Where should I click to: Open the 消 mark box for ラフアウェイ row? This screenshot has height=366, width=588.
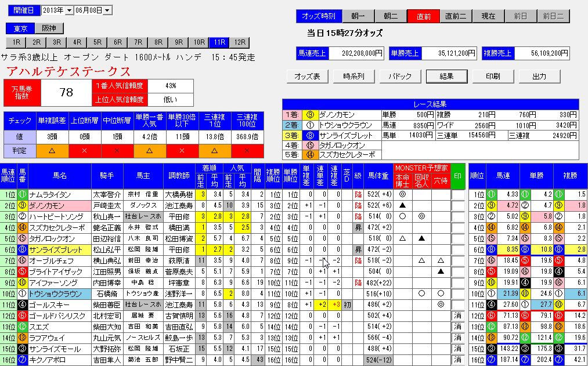[x=458, y=338]
